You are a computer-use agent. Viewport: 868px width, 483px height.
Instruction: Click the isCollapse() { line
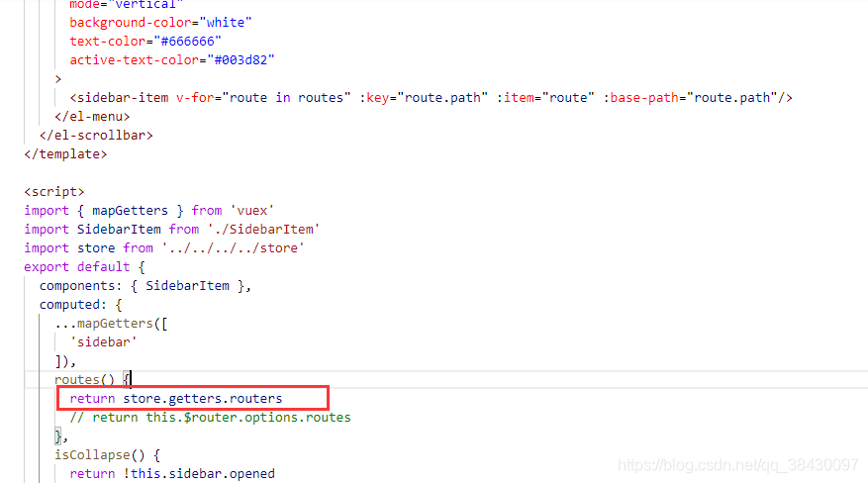(x=108, y=455)
